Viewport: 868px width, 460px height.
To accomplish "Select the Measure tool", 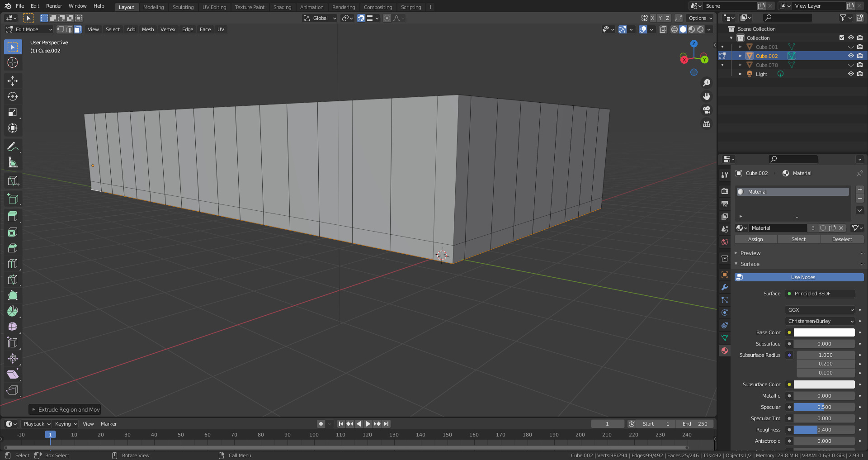I will (13, 162).
